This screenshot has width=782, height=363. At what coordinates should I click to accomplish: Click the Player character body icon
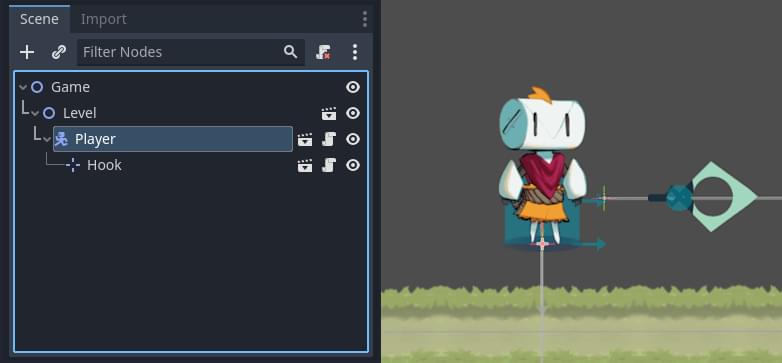coord(62,139)
